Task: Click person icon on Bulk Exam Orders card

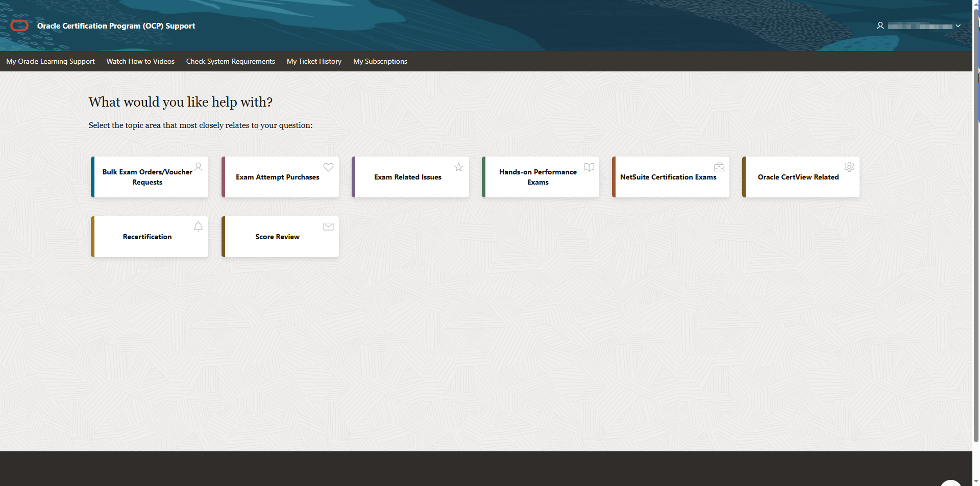Action: coord(199,167)
